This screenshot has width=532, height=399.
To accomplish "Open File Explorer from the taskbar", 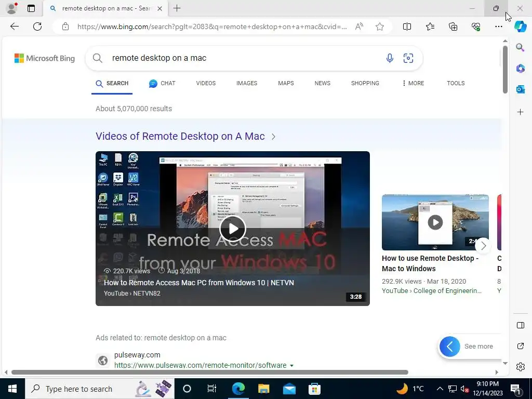I will tap(263, 389).
